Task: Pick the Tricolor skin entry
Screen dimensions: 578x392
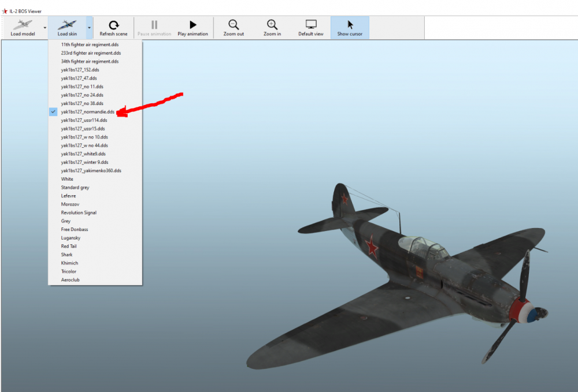Action: tap(69, 271)
